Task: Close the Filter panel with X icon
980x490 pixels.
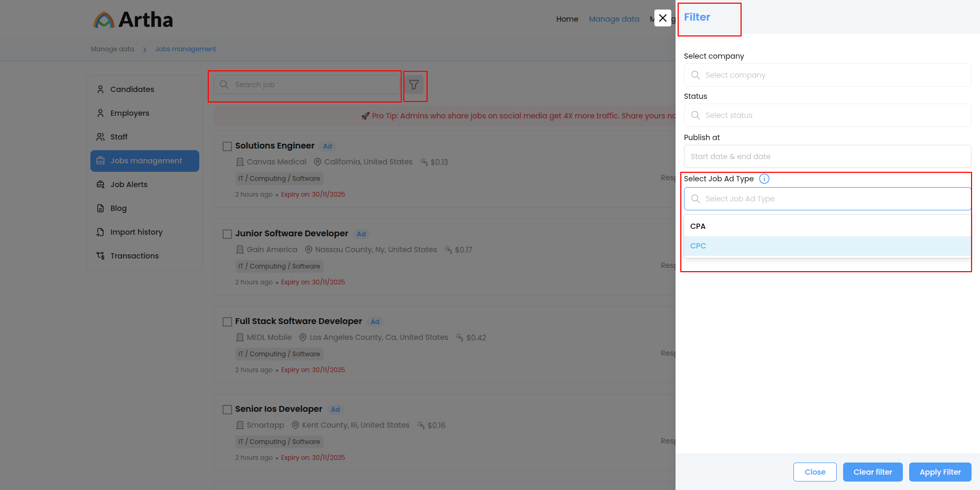Action: click(x=662, y=18)
